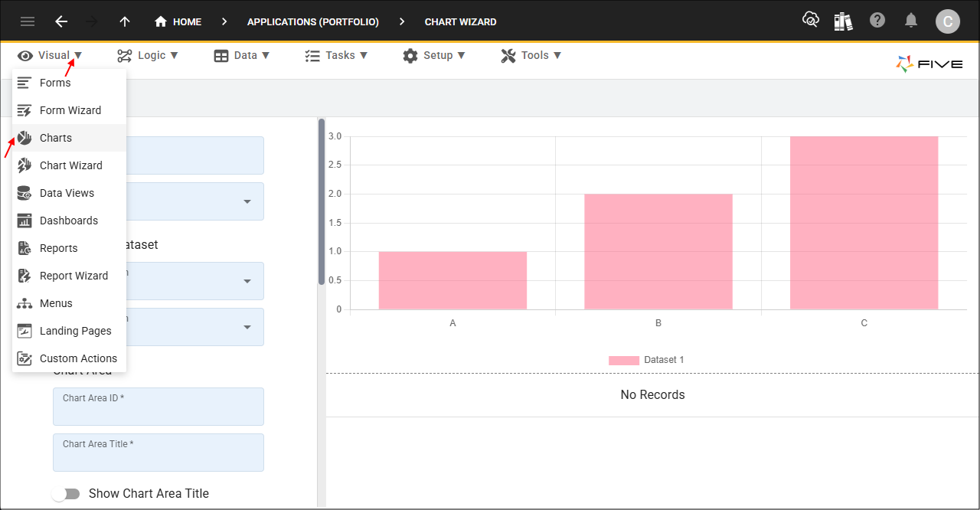Click the user avatar C icon
The image size is (980, 510).
pyautogui.click(x=947, y=21)
